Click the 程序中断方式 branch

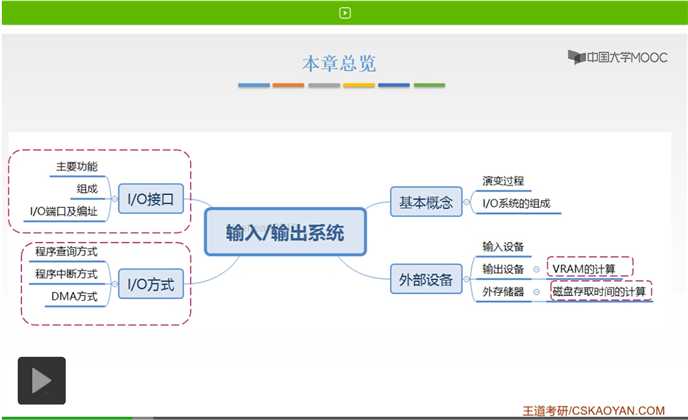[x=66, y=274]
